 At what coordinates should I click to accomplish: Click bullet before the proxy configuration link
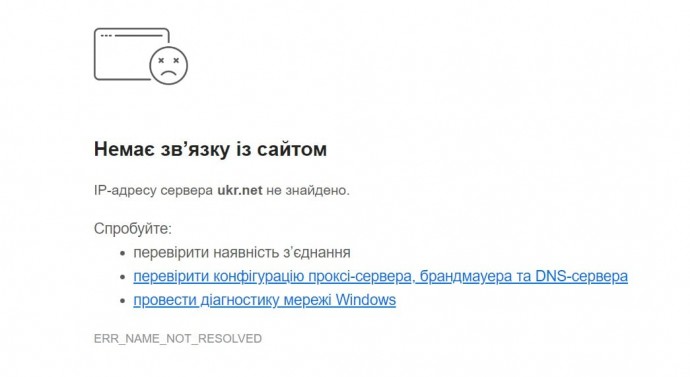coord(123,277)
